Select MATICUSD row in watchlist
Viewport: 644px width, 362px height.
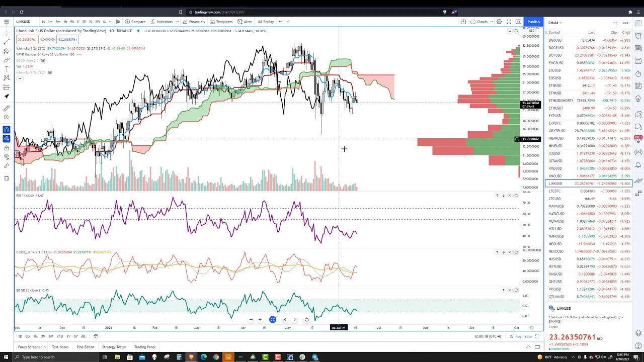[x=588, y=214]
